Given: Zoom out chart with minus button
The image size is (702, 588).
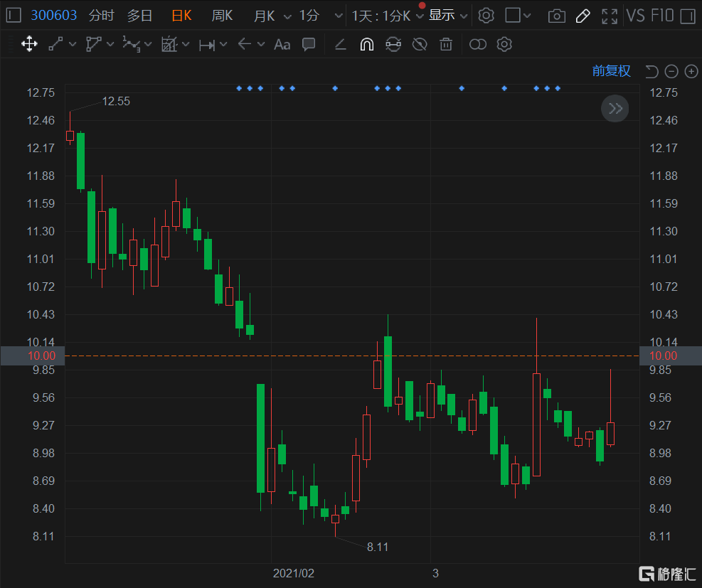Looking at the screenshot, I should [671, 71].
